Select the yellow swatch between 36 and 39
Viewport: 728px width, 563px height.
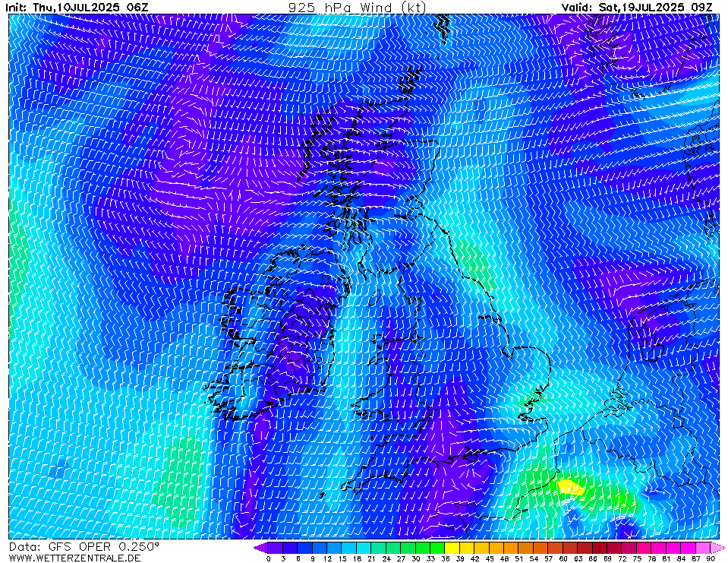452,548
